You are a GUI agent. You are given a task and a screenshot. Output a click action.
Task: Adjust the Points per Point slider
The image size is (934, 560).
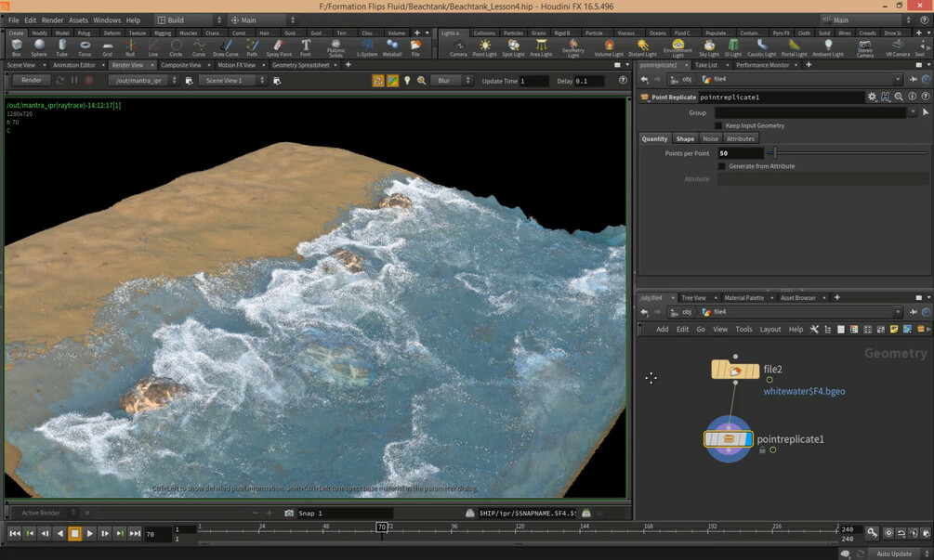773,153
